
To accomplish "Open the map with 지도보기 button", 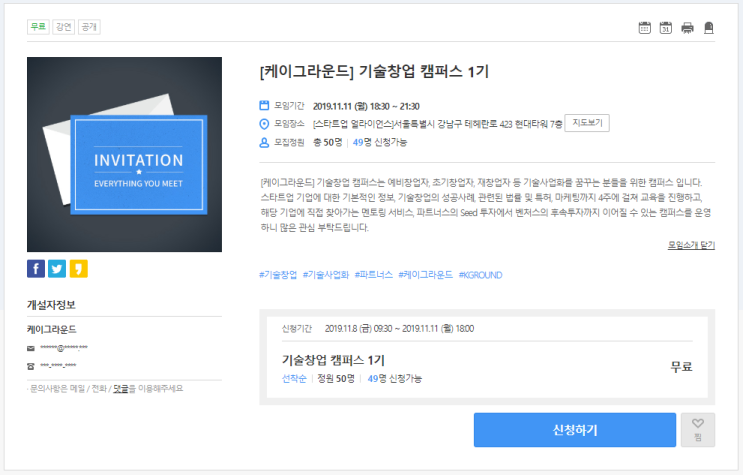I will tap(587, 123).
